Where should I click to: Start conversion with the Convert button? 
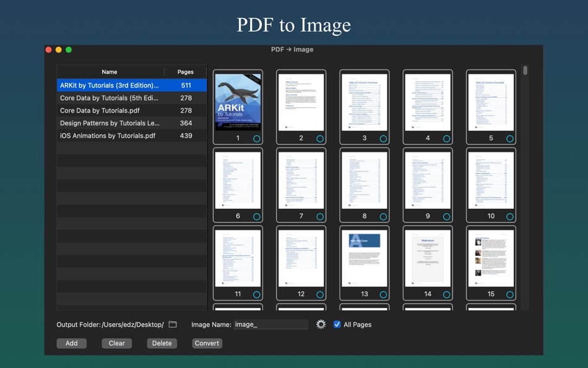pyautogui.click(x=207, y=343)
